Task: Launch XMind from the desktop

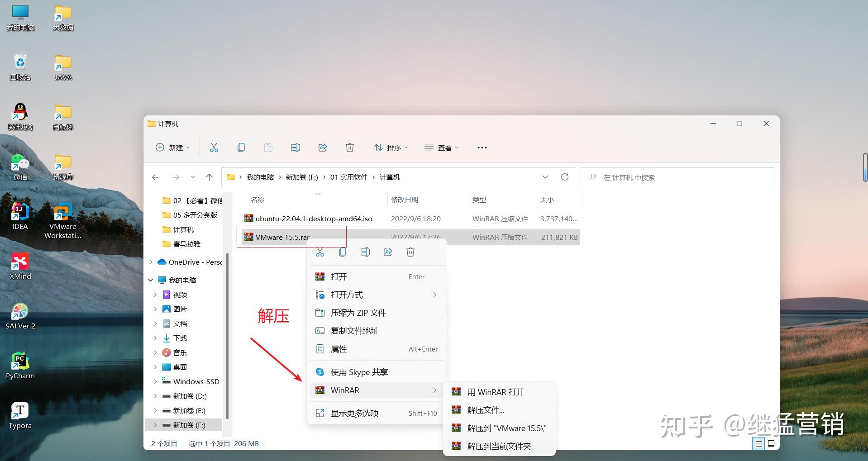Action: pos(20,266)
